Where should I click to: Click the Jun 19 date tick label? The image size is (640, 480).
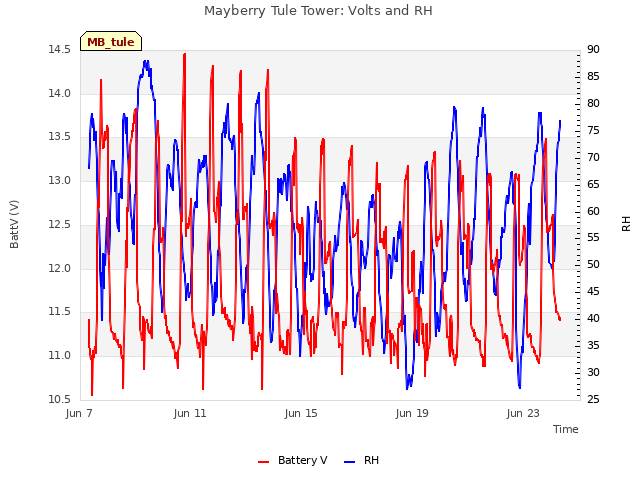412,413
